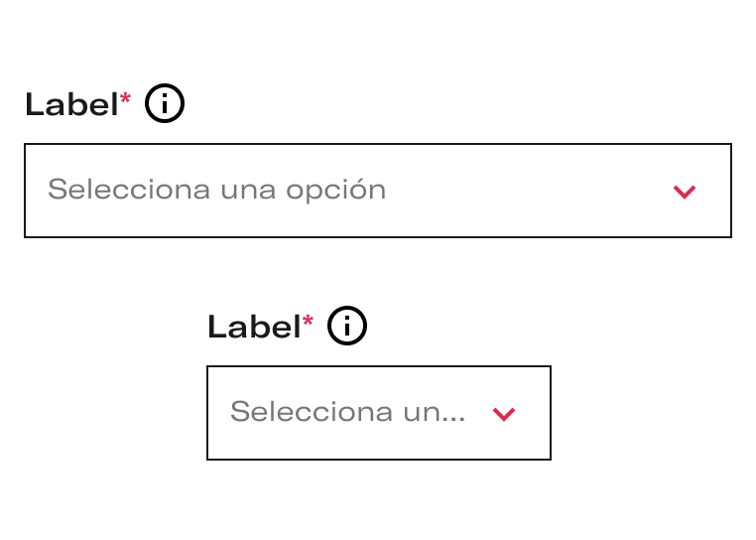This screenshot has height=540, width=756.
Task: Open the full-width select via its arrow
Action: (685, 192)
